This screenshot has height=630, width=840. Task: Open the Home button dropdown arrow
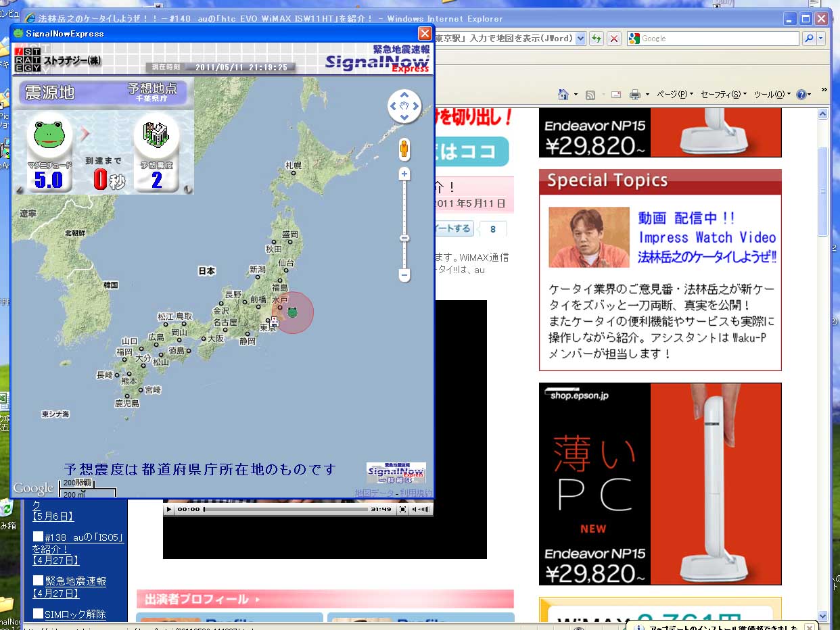tap(576, 95)
